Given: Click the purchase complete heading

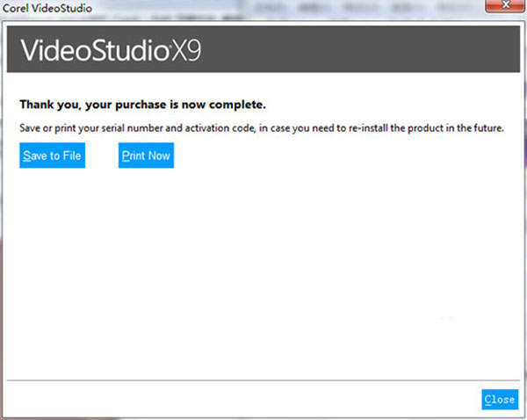Looking at the screenshot, I should tap(141, 105).
